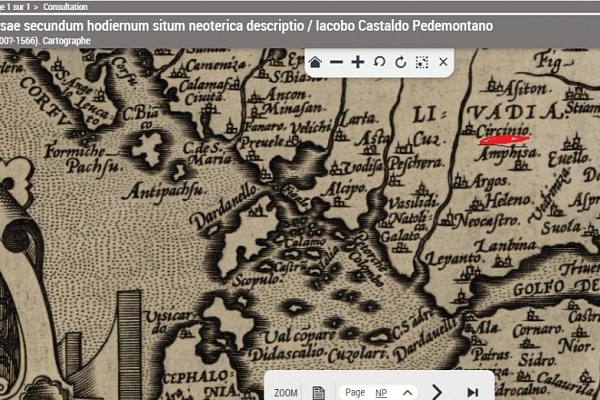
Task: Close the zoom toolbar with X
Action: pyautogui.click(x=443, y=62)
